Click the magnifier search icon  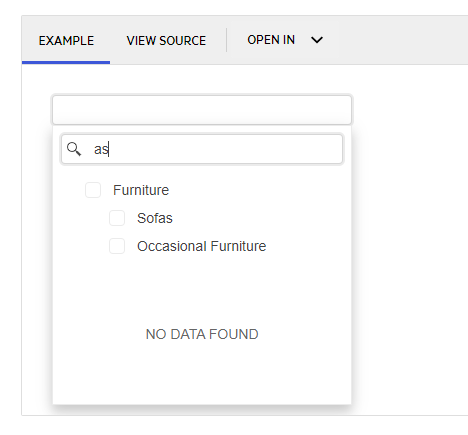[x=74, y=149]
